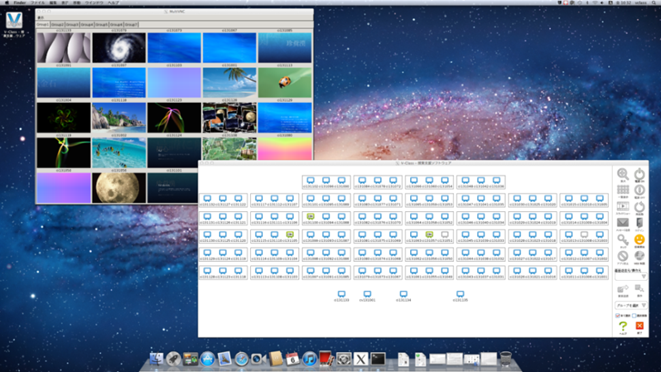Open the Trash in the Dock
This screenshot has height=372, width=661.
(x=506, y=359)
